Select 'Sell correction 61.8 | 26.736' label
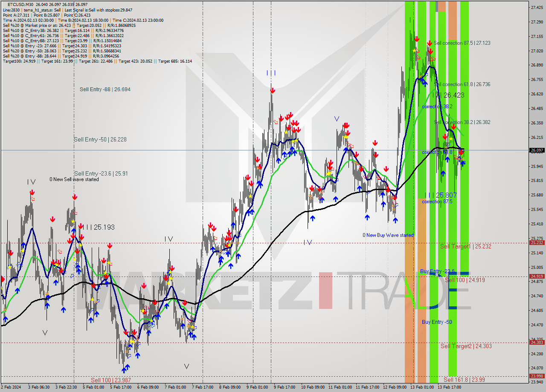Image resolution: width=546 pixels, height=392 pixels. point(462,84)
